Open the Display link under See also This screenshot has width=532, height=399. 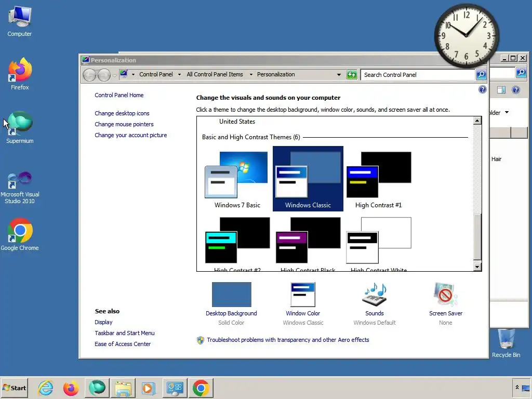(x=103, y=322)
